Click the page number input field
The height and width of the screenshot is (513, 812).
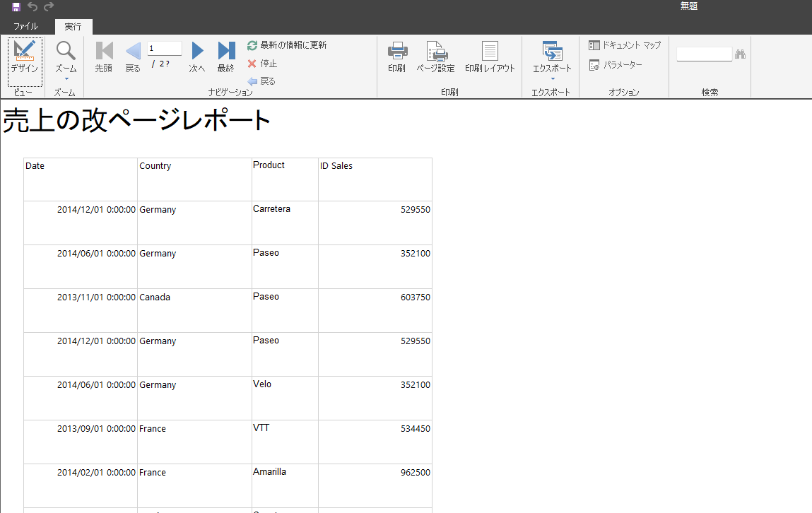click(164, 48)
